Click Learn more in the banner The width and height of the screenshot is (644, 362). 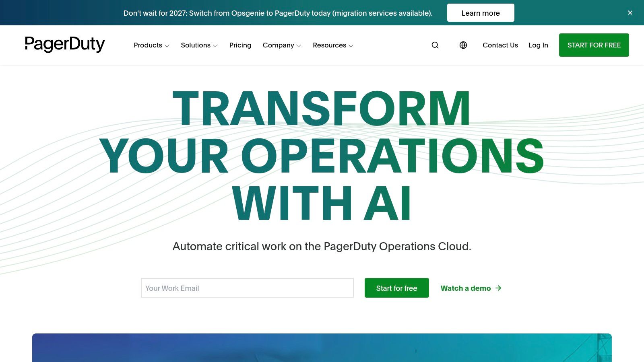(x=481, y=13)
